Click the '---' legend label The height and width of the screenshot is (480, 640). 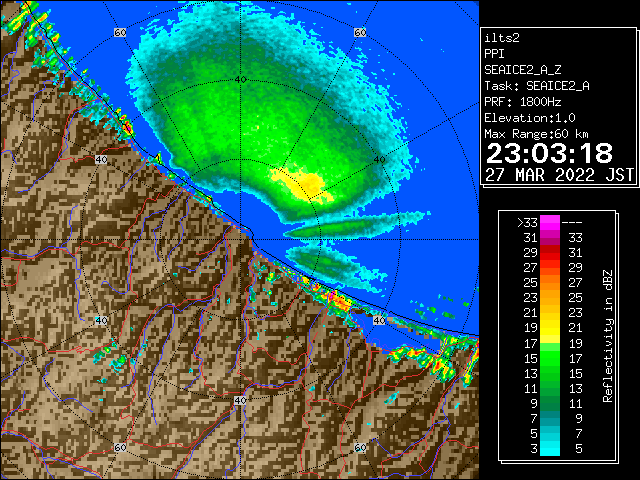(572, 223)
